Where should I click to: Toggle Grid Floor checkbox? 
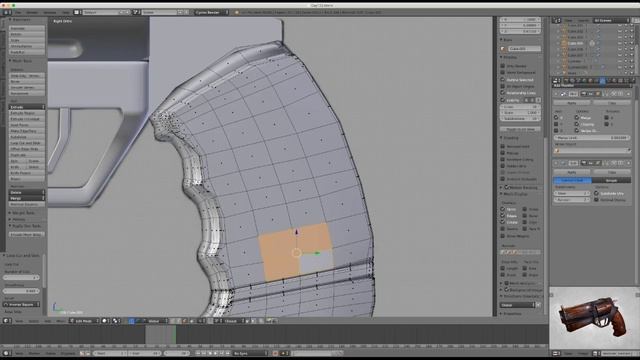(502, 100)
